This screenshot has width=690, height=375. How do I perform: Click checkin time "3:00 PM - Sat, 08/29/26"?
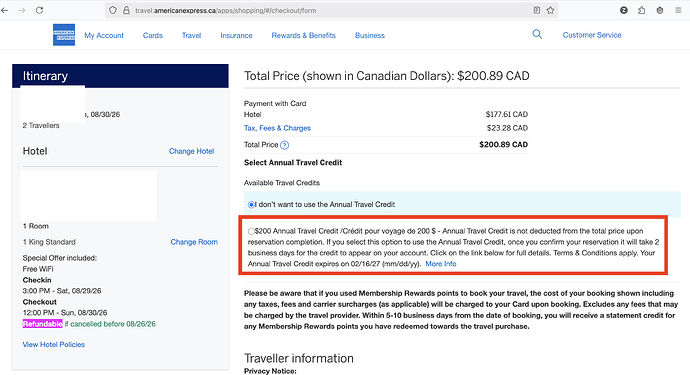click(62, 290)
